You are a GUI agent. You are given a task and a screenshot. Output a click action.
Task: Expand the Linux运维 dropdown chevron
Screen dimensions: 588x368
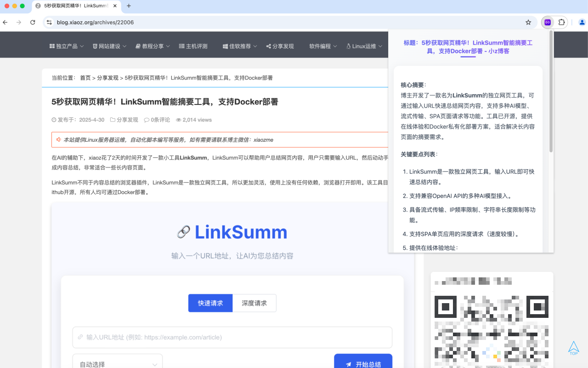pyautogui.click(x=380, y=46)
